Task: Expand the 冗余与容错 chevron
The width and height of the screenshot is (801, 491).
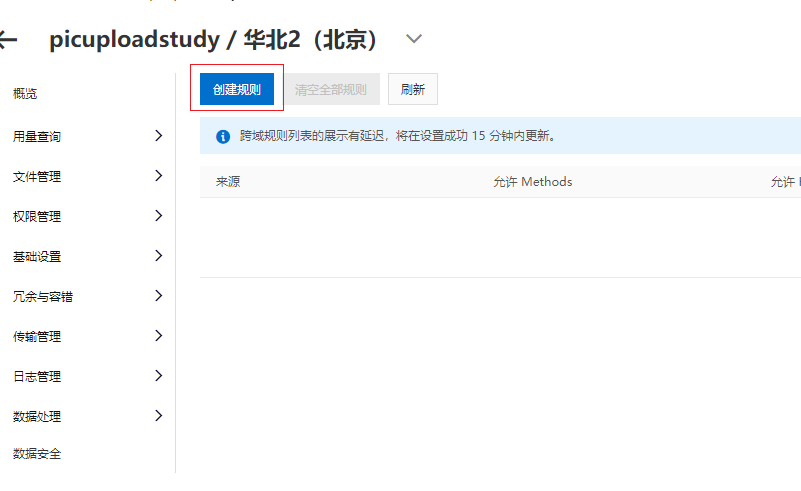Action: (x=158, y=295)
